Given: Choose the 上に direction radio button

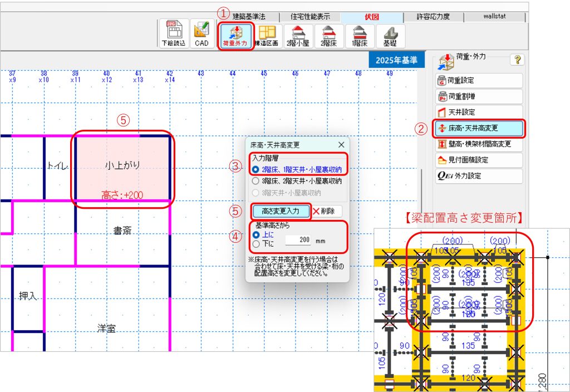Looking at the screenshot, I should click(256, 234).
